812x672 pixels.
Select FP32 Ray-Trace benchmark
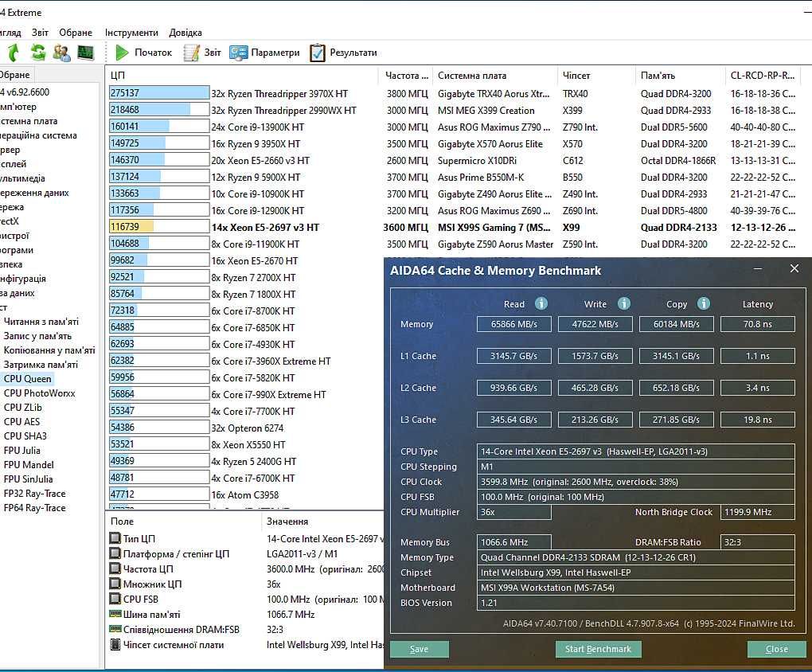pos(35,493)
